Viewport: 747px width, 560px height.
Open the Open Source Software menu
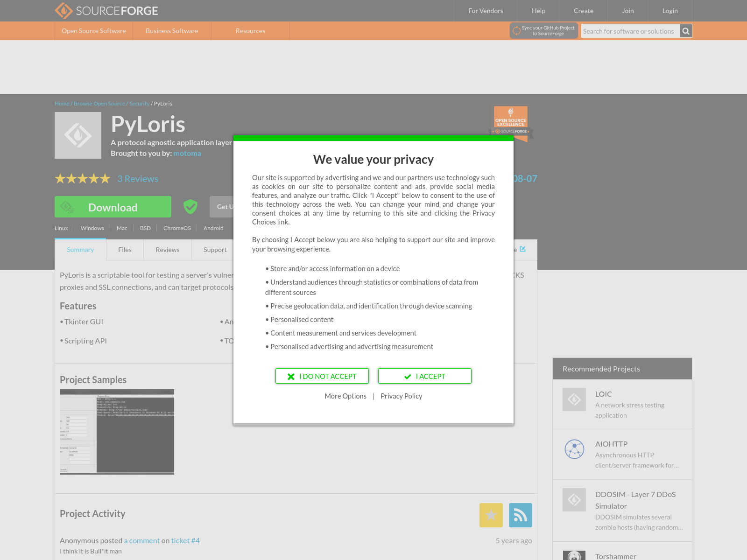coord(94,31)
